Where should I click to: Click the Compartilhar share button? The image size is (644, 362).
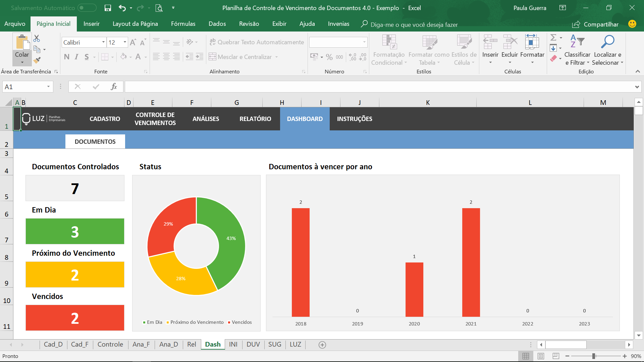pos(595,24)
